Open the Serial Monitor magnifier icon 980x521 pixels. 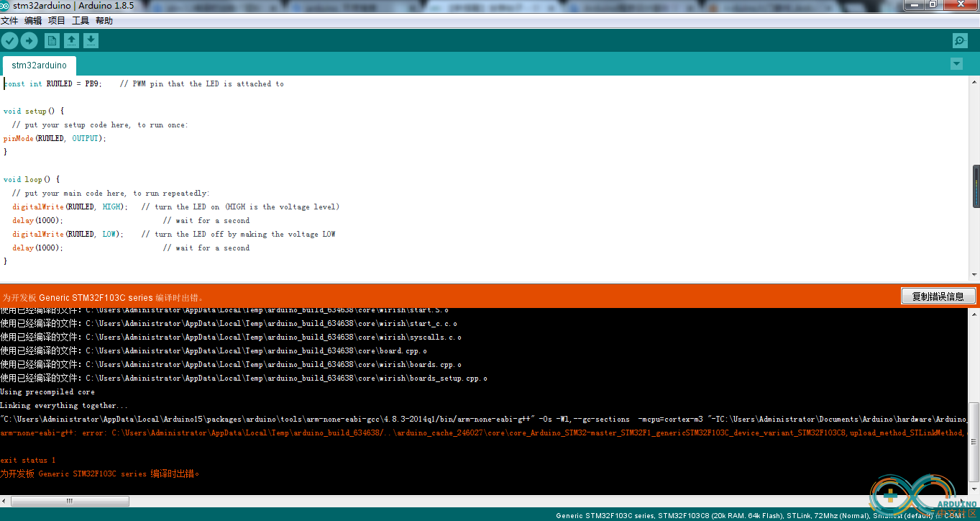959,41
